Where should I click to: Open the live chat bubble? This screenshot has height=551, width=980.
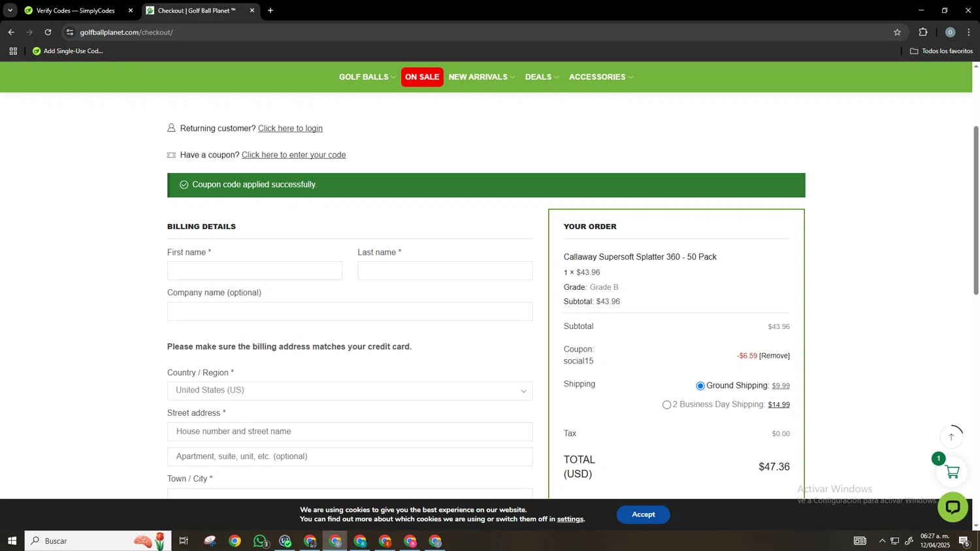pos(953,507)
